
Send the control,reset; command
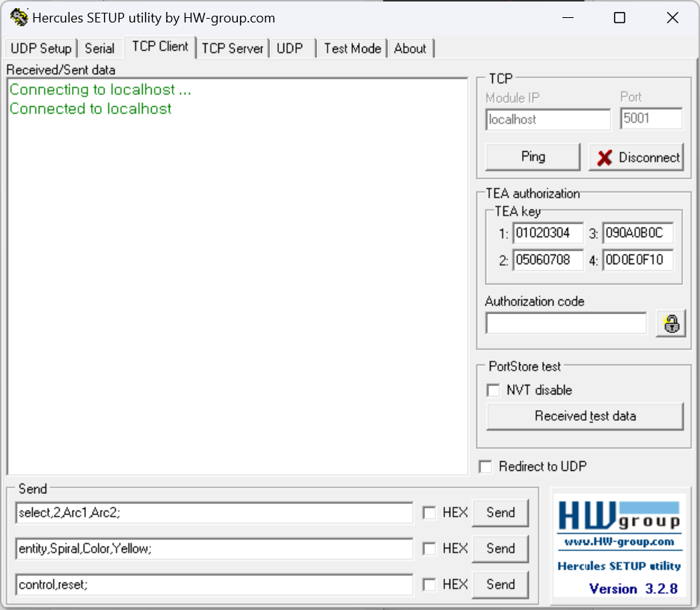point(500,584)
